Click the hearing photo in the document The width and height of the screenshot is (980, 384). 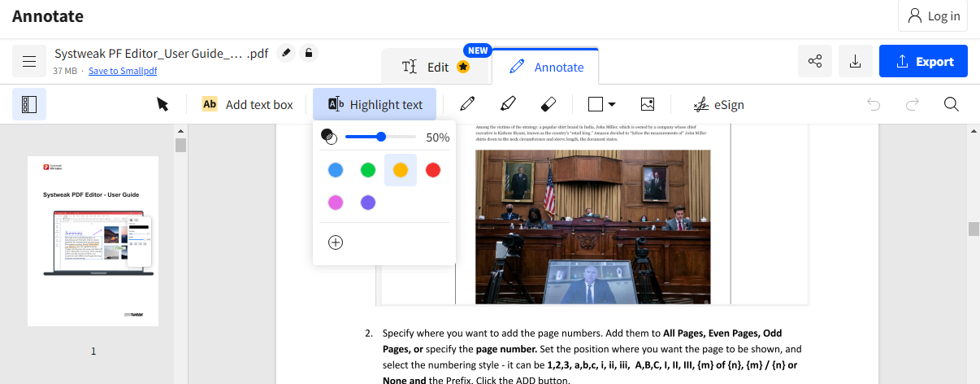click(x=592, y=227)
